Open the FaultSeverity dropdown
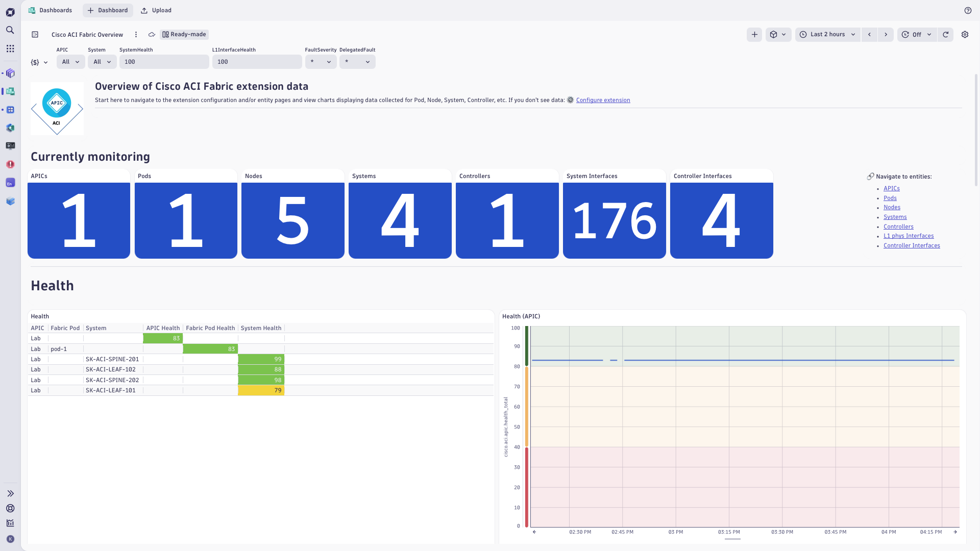980x551 pixels. [x=321, y=61]
